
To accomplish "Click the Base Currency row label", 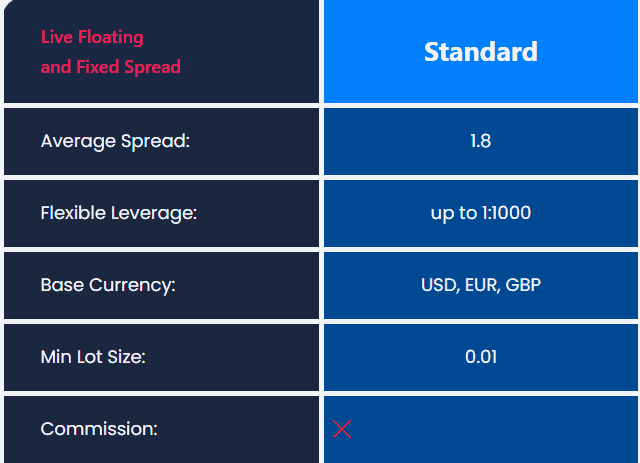I will [x=108, y=285].
